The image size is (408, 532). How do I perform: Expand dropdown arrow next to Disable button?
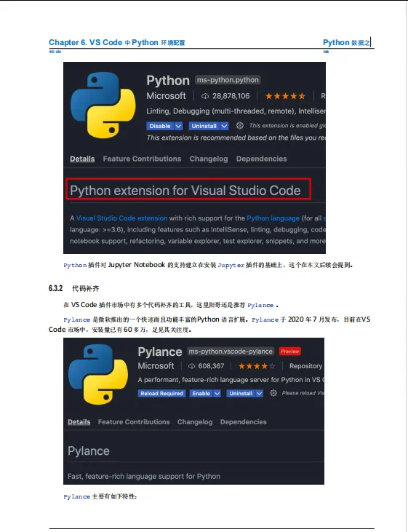[x=178, y=126]
